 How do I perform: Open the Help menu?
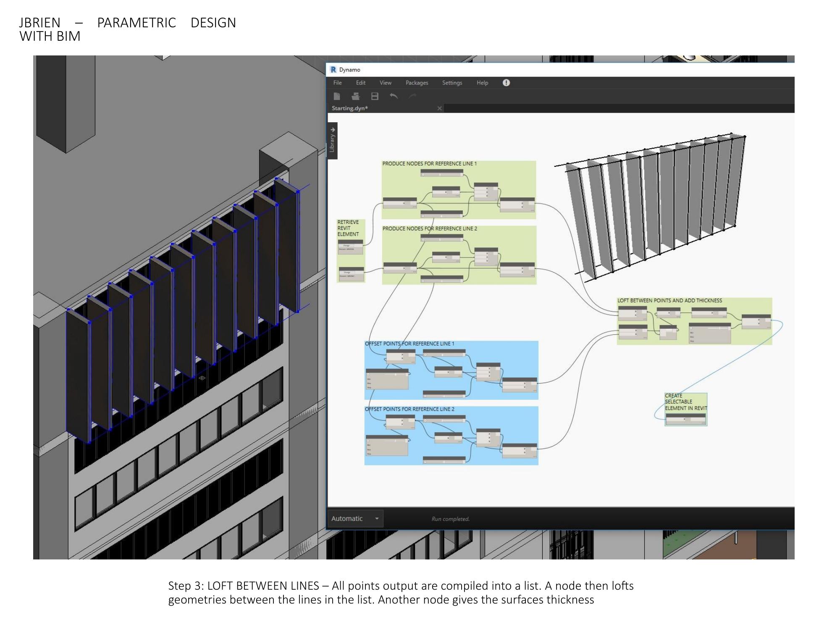tap(482, 83)
